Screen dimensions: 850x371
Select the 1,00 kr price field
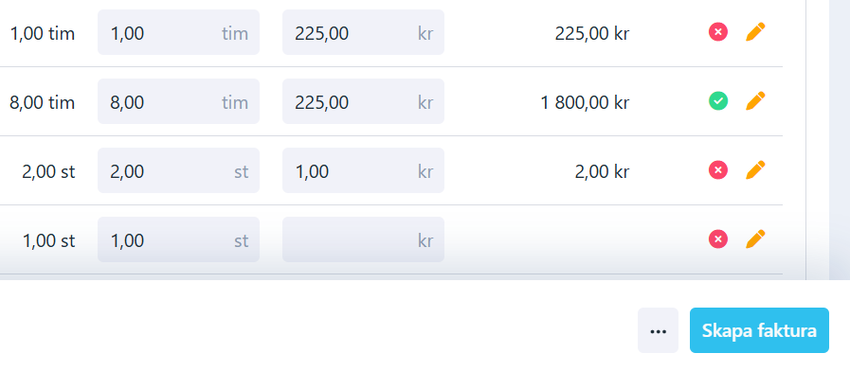coord(363,170)
